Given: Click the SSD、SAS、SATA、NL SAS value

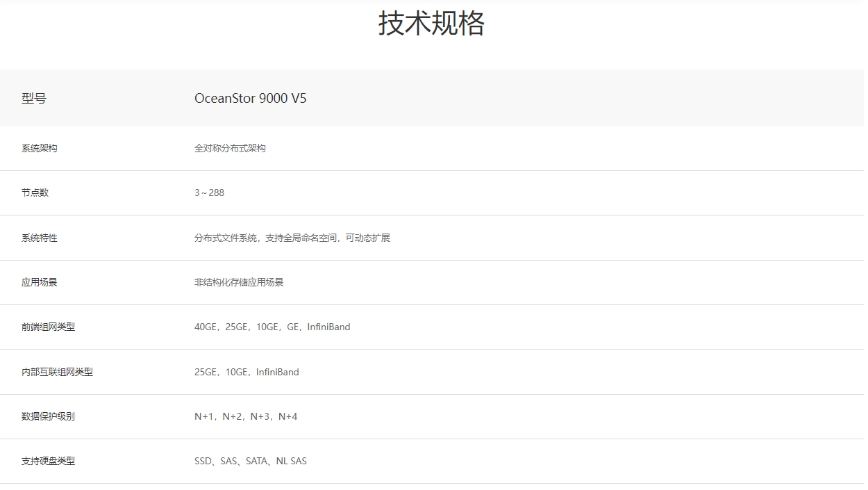Looking at the screenshot, I should pyautogui.click(x=251, y=461).
